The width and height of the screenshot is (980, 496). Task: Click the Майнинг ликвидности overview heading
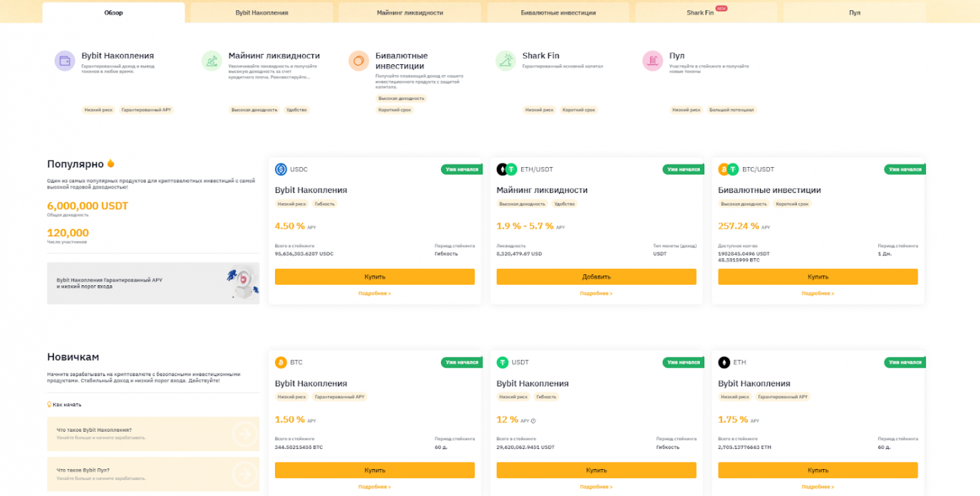[274, 55]
